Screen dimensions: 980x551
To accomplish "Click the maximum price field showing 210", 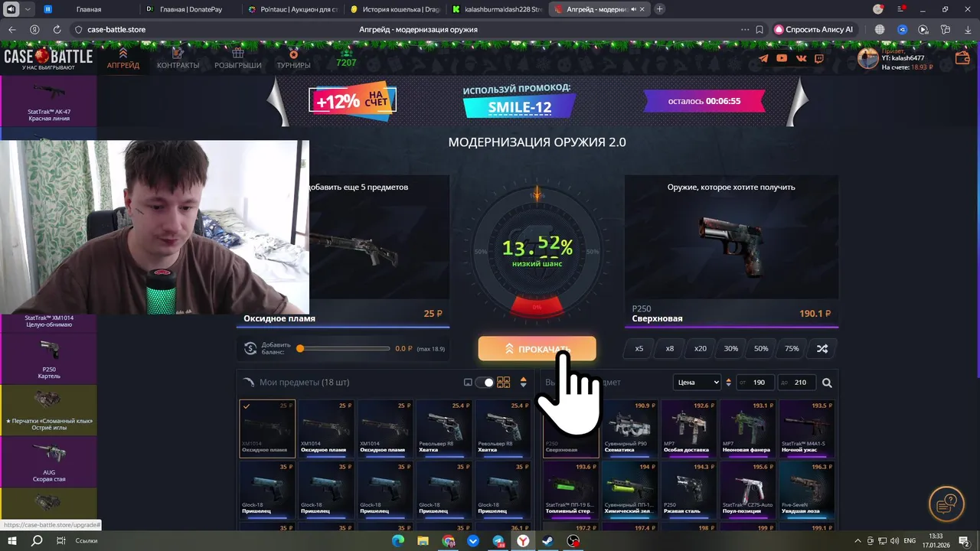I will pos(797,382).
